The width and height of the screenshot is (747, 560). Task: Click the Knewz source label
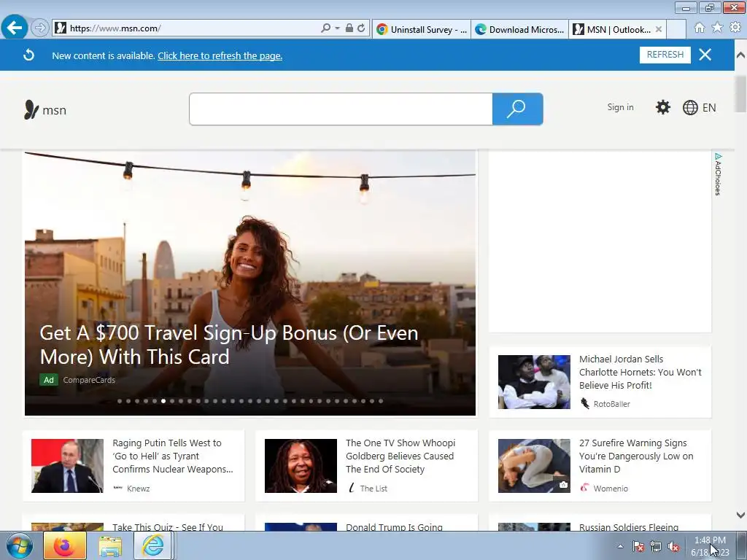[x=138, y=488]
